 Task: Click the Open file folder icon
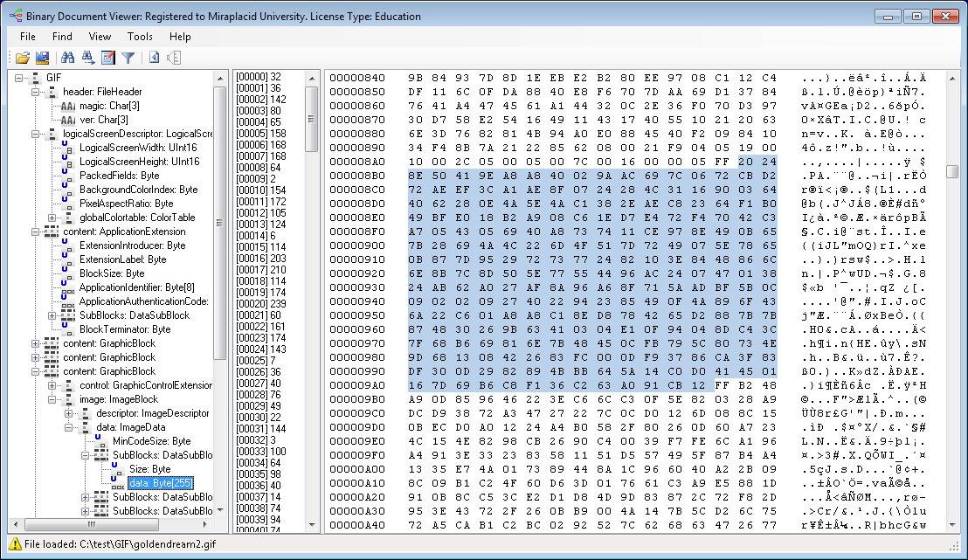[23, 58]
